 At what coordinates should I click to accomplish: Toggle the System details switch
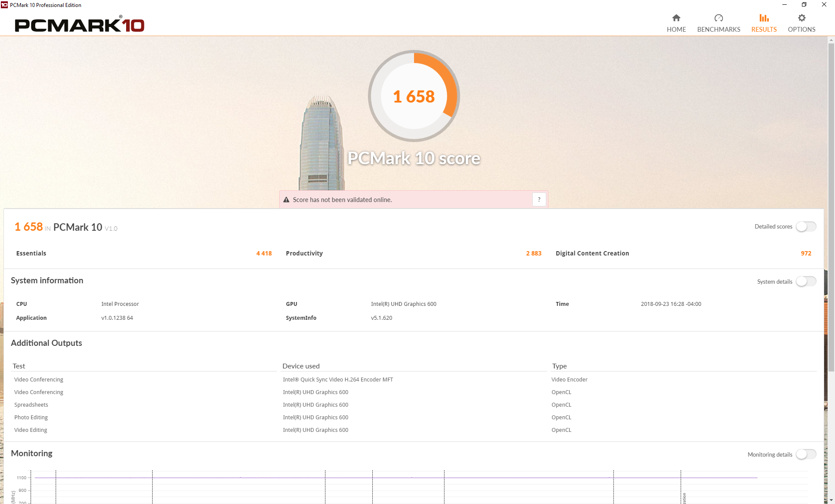tap(806, 282)
